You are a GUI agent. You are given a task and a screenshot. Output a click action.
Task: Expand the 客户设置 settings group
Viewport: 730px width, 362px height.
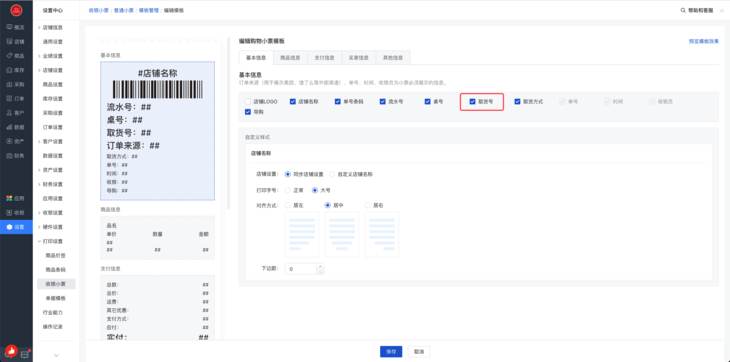tap(51, 141)
